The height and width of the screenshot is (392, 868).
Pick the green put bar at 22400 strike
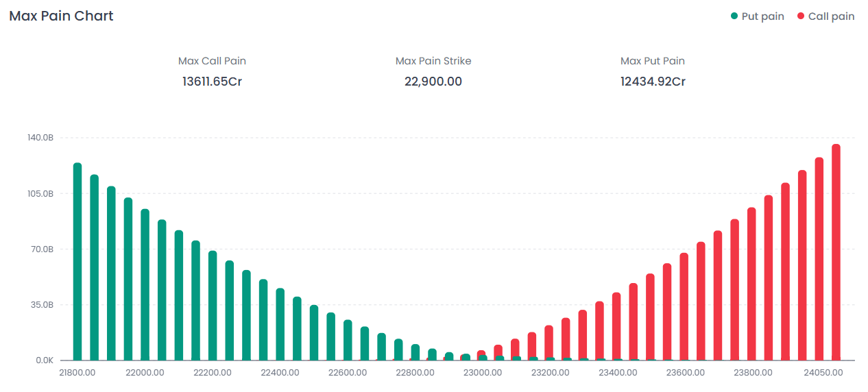[280, 324]
